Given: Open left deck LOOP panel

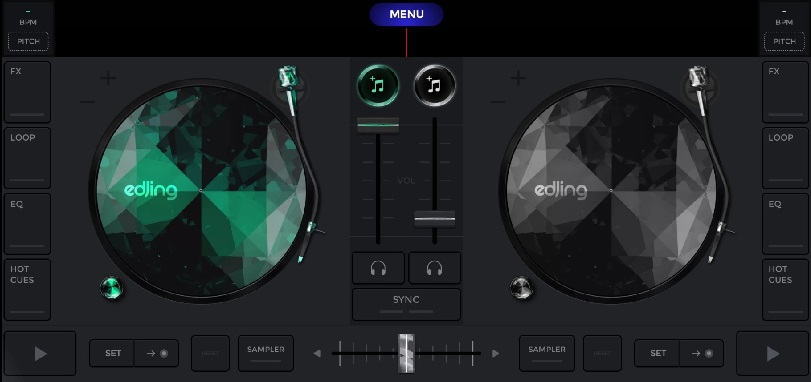Looking at the screenshot, I should click(x=27, y=158).
